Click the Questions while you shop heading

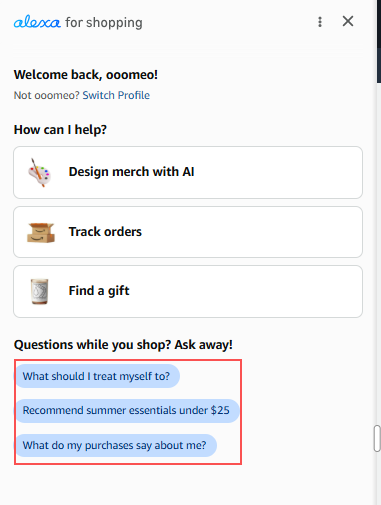[x=123, y=345]
